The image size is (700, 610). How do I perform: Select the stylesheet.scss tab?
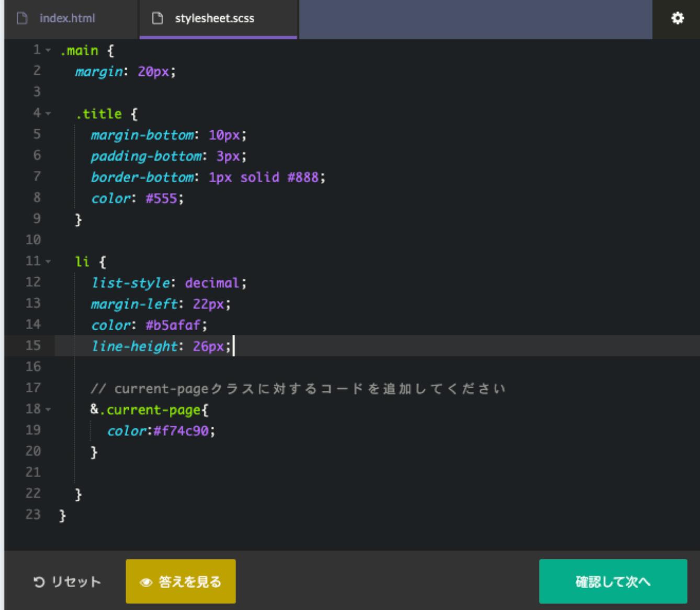(x=218, y=19)
